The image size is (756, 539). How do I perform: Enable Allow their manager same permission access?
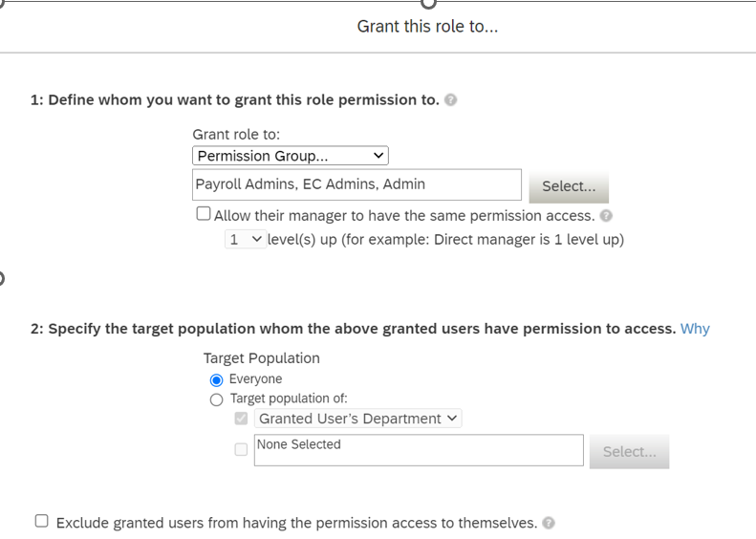(x=204, y=213)
